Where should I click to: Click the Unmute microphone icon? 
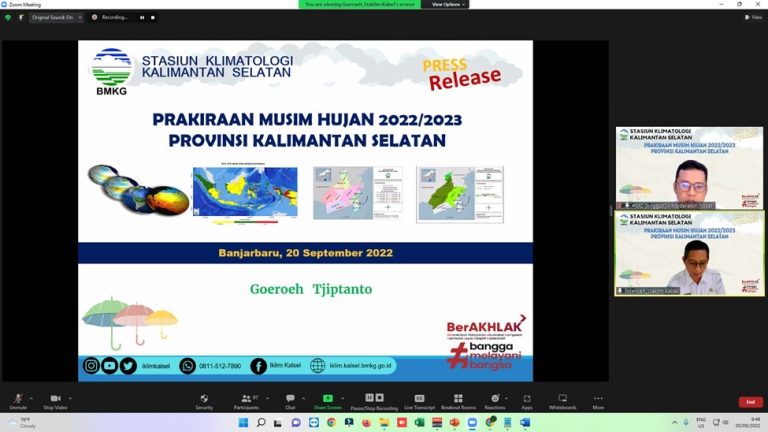(17, 399)
